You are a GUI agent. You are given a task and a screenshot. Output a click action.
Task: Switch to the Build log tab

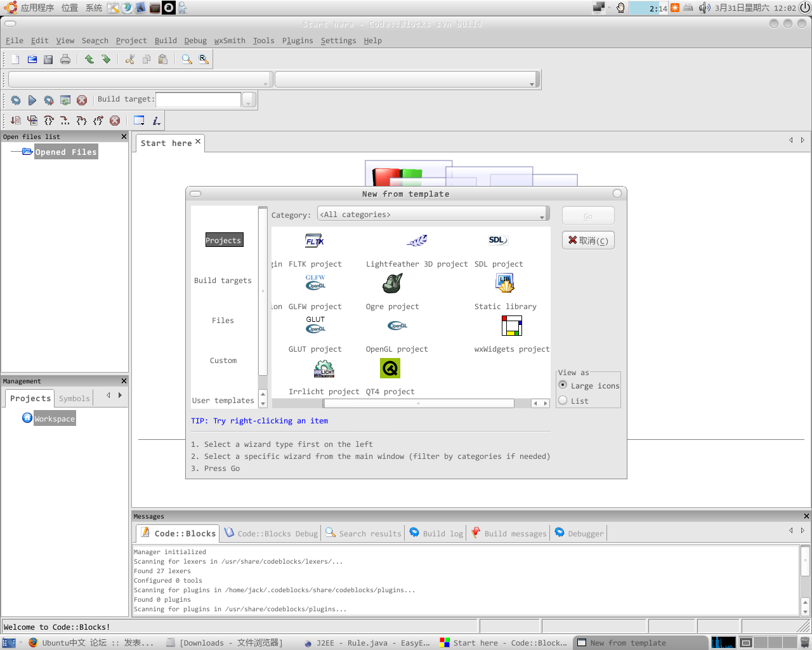[x=436, y=533]
